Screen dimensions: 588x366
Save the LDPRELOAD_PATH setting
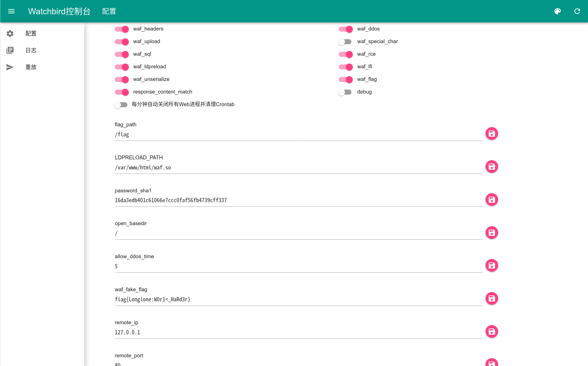(x=491, y=167)
